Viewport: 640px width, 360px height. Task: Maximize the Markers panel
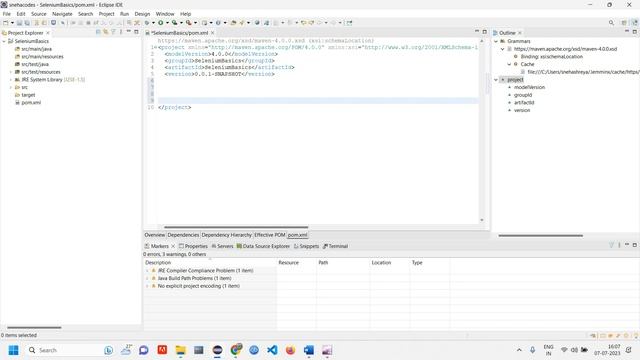[634, 244]
